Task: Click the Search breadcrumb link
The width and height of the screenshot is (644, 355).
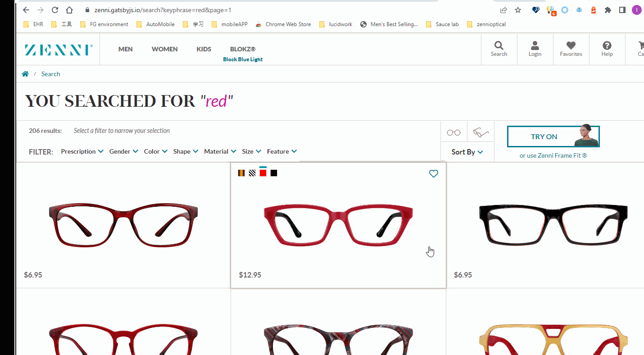Action: [50, 74]
